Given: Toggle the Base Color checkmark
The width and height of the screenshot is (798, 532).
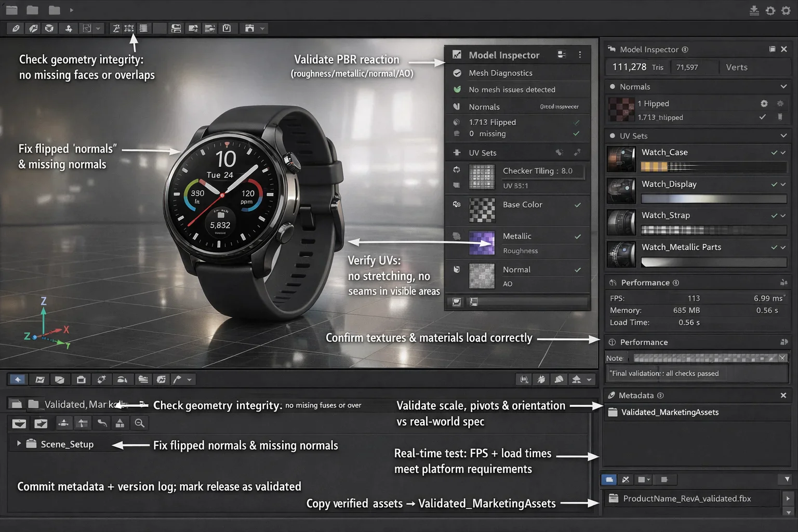Looking at the screenshot, I should [577, 205].
